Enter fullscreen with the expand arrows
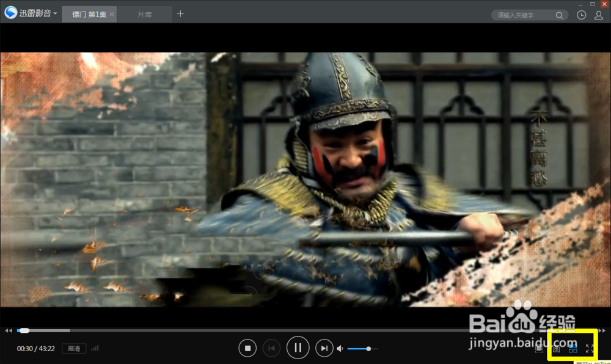 click(590, 349)
